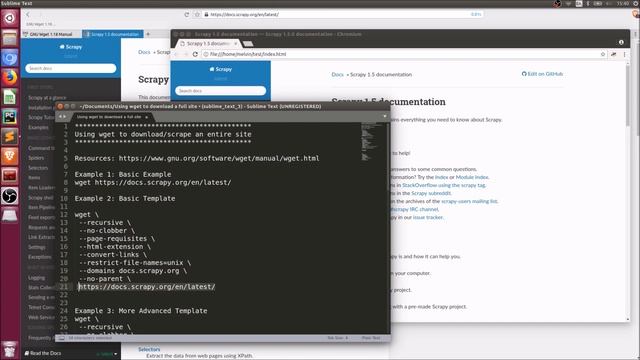Launch Chromium from the dock

click(x=9, y=58)
